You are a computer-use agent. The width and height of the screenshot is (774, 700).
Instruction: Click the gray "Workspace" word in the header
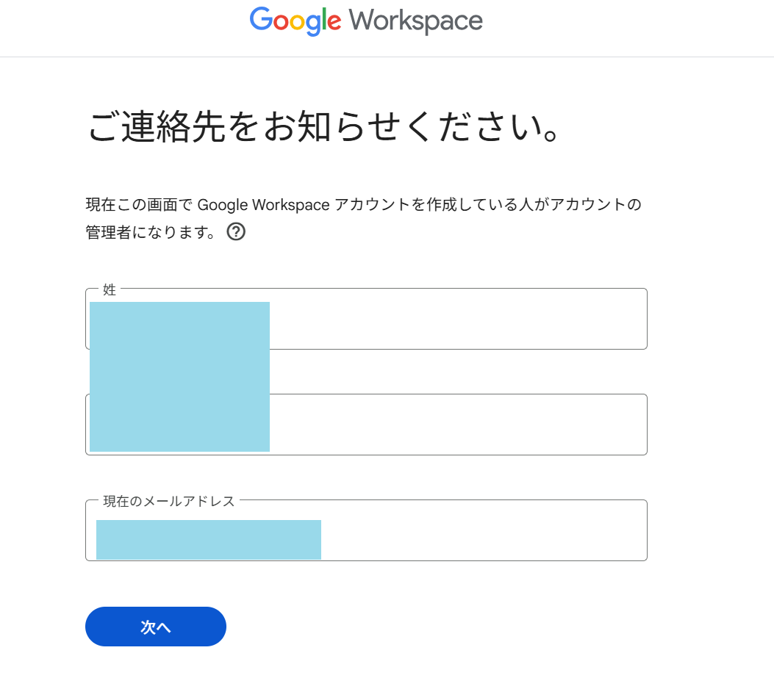click(416, 21)
